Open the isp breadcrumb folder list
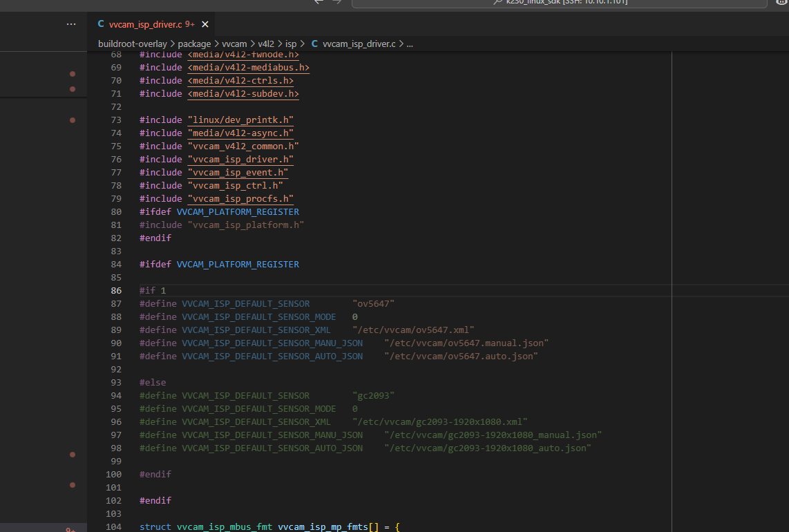This screenshot has height=532, width=789. click(x=291, y=44)
